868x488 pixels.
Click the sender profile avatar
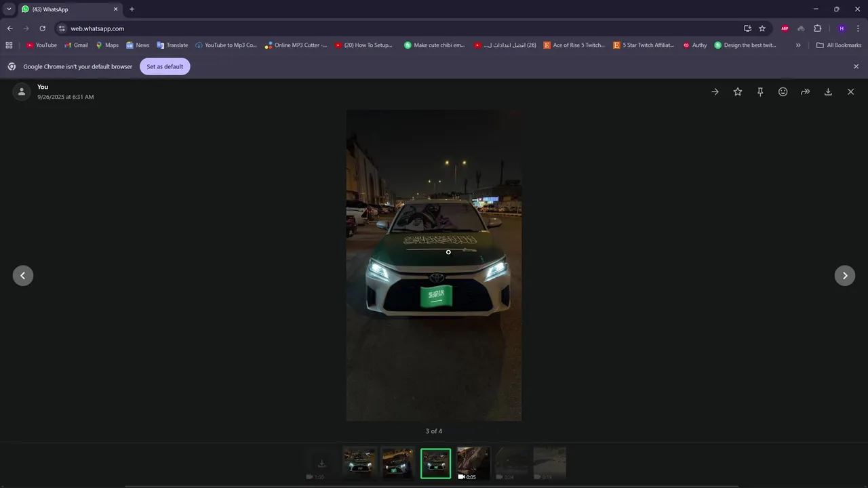tap(22, 91)
